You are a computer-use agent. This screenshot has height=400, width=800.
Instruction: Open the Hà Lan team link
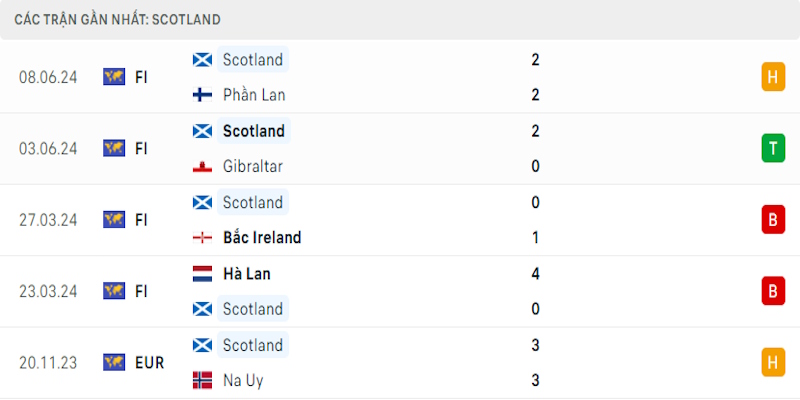click(247, 273)
